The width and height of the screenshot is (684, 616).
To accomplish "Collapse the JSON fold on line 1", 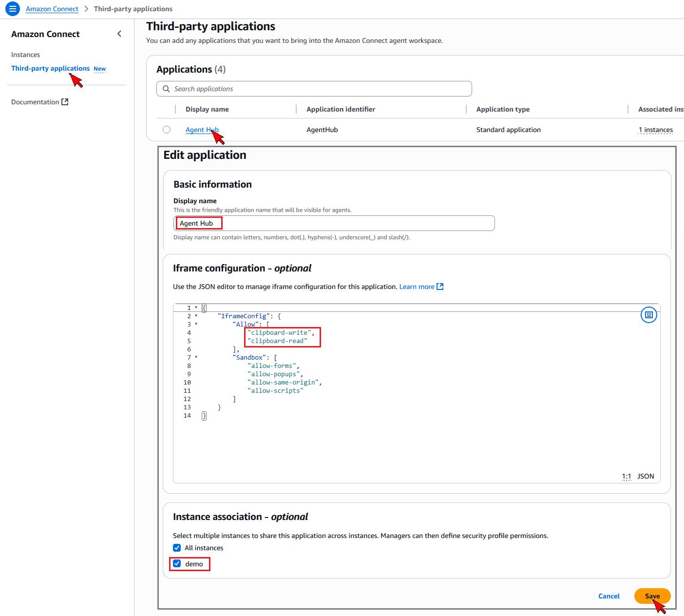I will coord(196,308).
